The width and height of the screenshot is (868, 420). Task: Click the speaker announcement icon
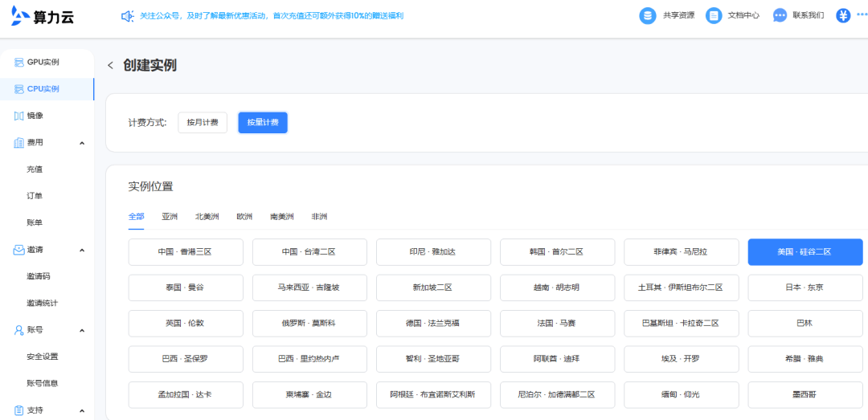[127, 16]
